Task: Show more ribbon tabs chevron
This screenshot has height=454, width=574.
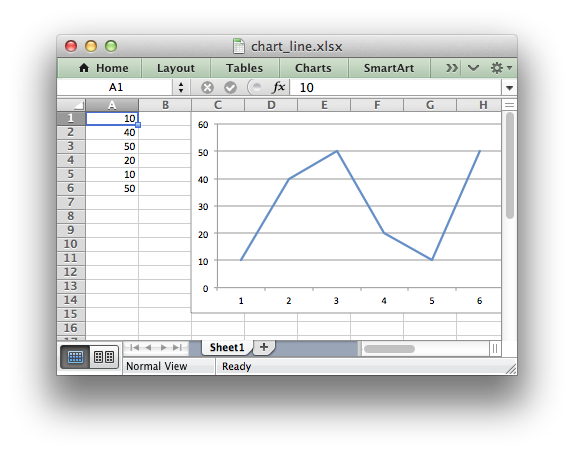Action: pyautogui.click(x=452, y=68)
